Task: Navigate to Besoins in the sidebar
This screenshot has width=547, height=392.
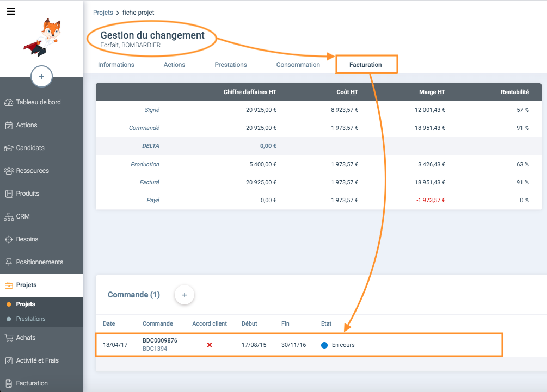Action: 27,239
